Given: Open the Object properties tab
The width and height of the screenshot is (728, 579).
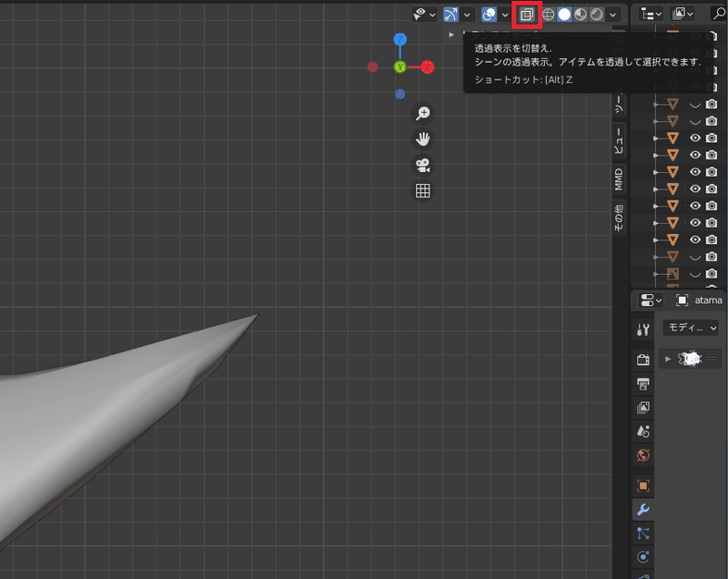Looking at the screenshot, I should tap(643, 485).
